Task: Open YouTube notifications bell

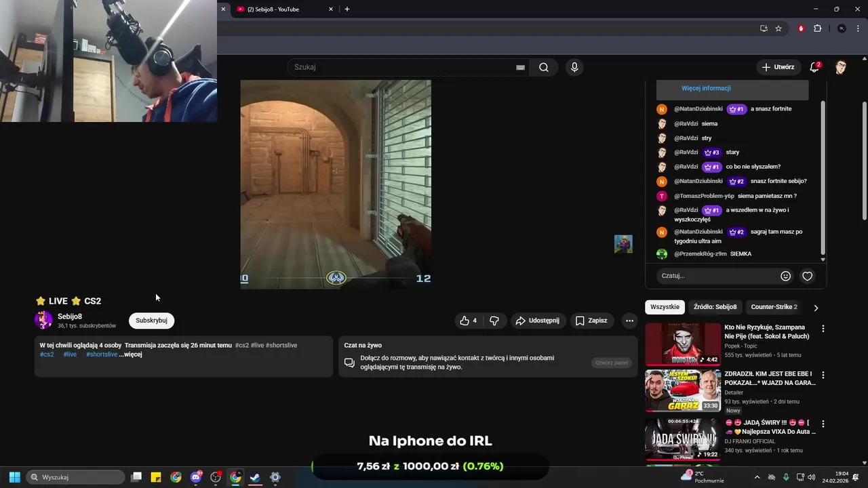Action: pyautogui.click(x=814, y=67)
